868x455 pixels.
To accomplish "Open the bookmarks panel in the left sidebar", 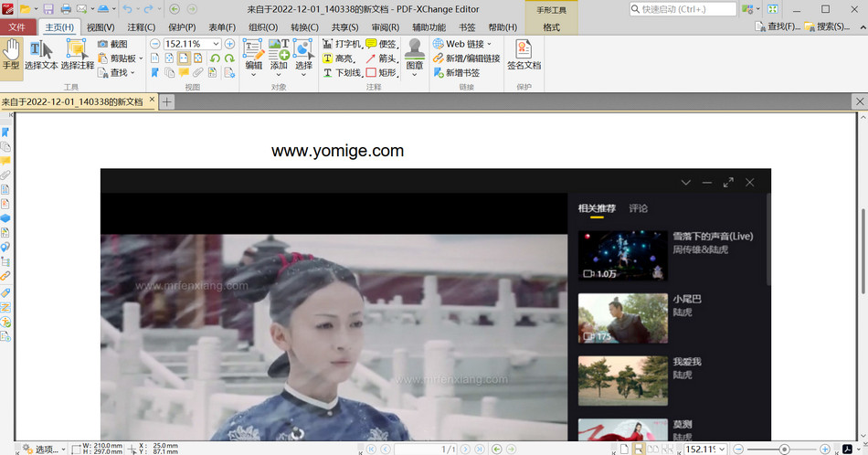I will pos(5,132).
